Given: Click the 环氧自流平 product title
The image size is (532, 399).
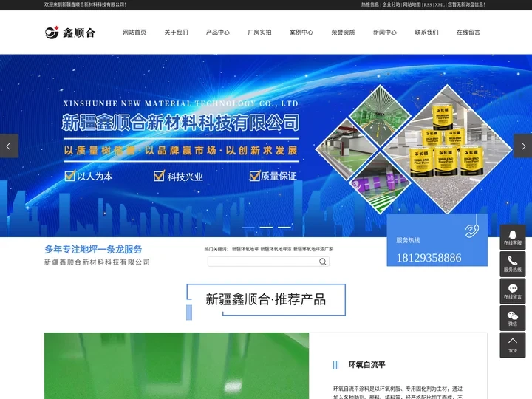Looking at the screenshot, I should click(366, 365).
